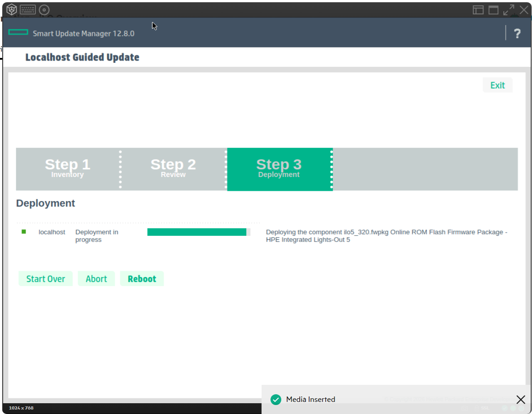
Task: Open the virtual keyboard icon
Action: pyautogui.click(x=28, y=9)
